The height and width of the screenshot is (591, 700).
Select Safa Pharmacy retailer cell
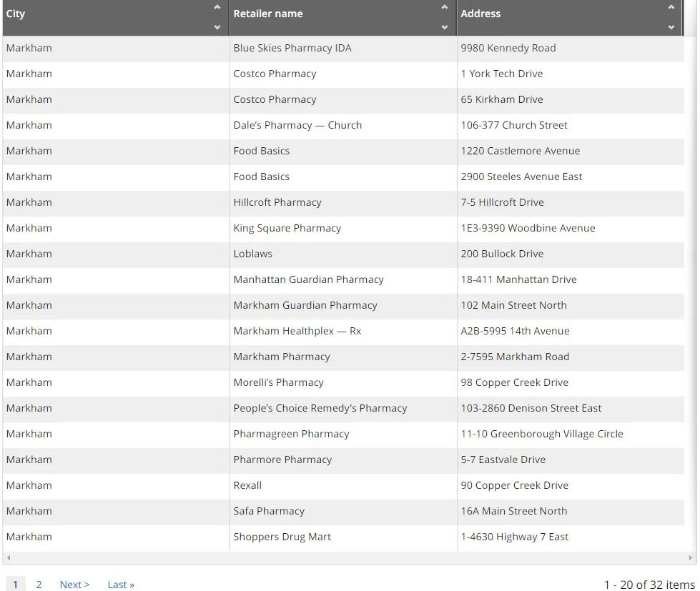pyautogui.click(x=343, y=511)
